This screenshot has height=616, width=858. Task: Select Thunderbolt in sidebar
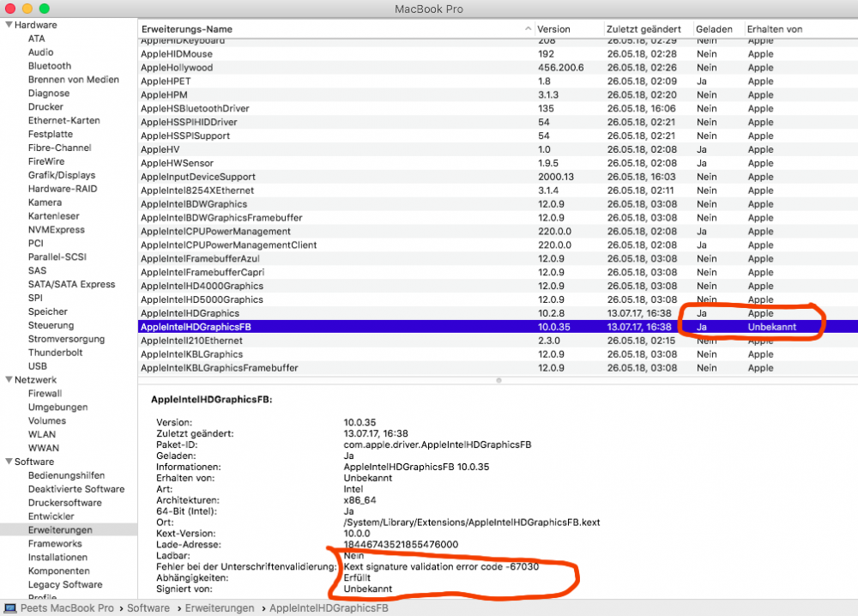tap(55, 353)
